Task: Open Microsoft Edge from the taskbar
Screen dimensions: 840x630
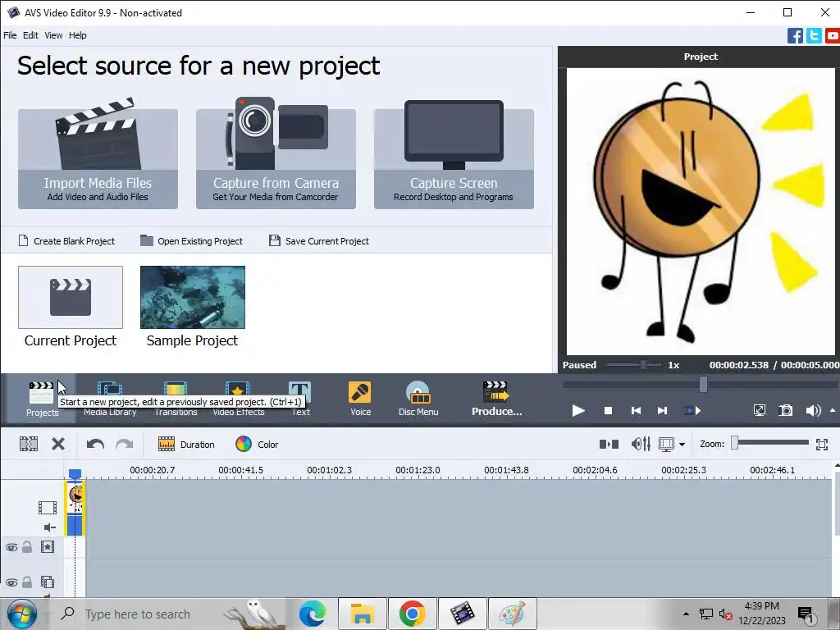Action: pyautogui.click(x=313, y=614)
